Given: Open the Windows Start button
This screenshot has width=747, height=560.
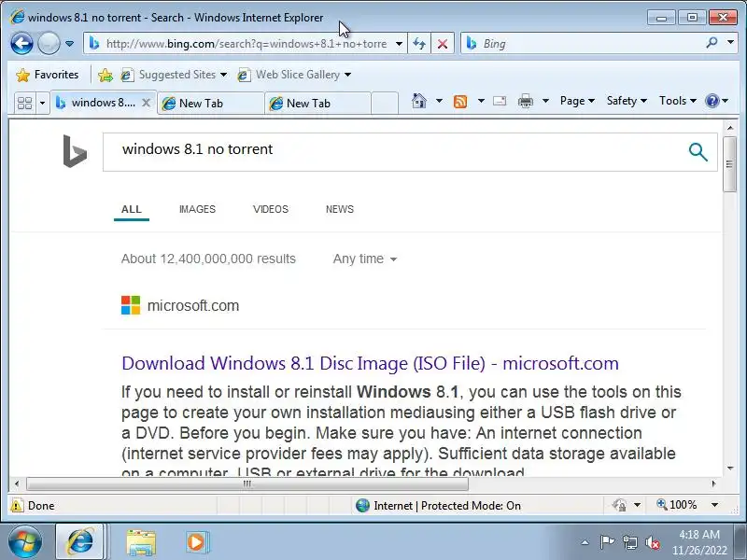Looking at the screenshot, I should click(24, 542).
